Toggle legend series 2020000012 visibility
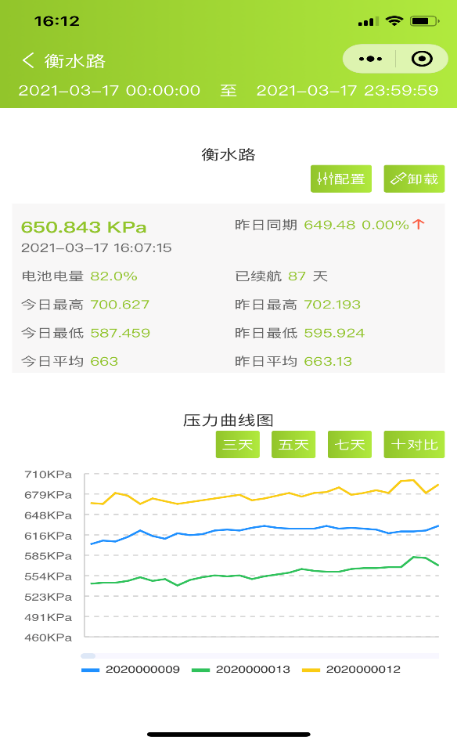This screenshot has height=744, width=457. tap(352, 670)
